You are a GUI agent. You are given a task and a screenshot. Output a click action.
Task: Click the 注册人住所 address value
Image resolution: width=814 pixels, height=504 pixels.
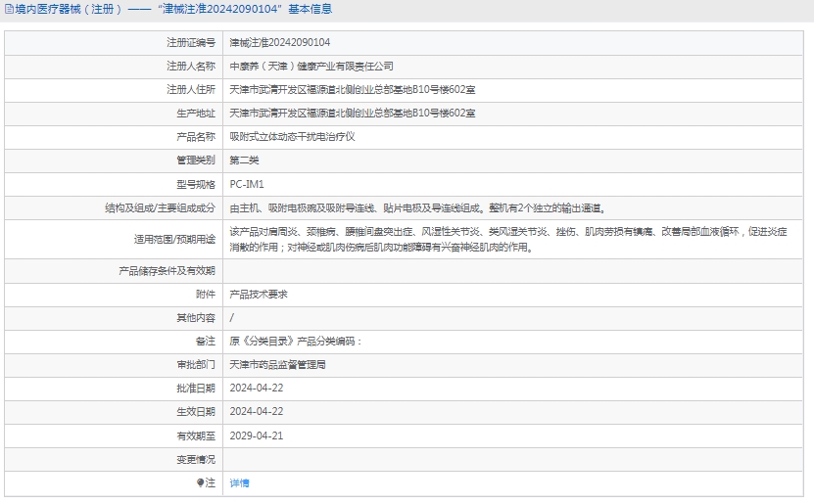click(x=352, y=90)
